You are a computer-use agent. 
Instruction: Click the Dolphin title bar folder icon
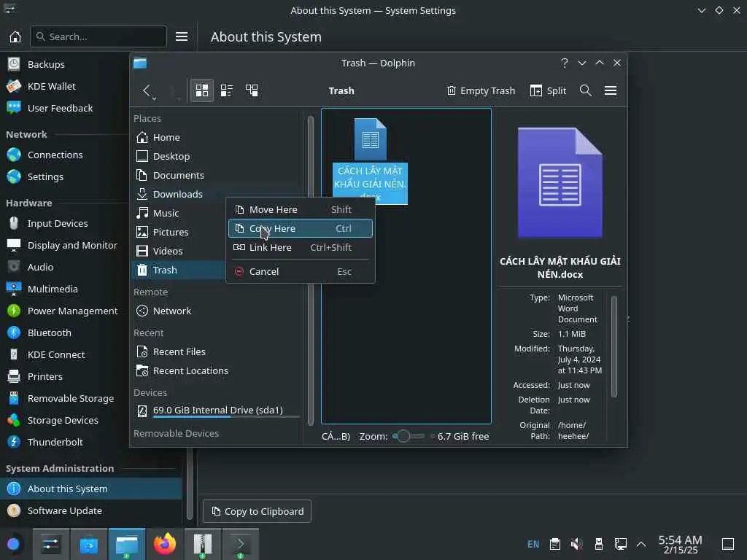pyautogui.click(x=140, y=63)
